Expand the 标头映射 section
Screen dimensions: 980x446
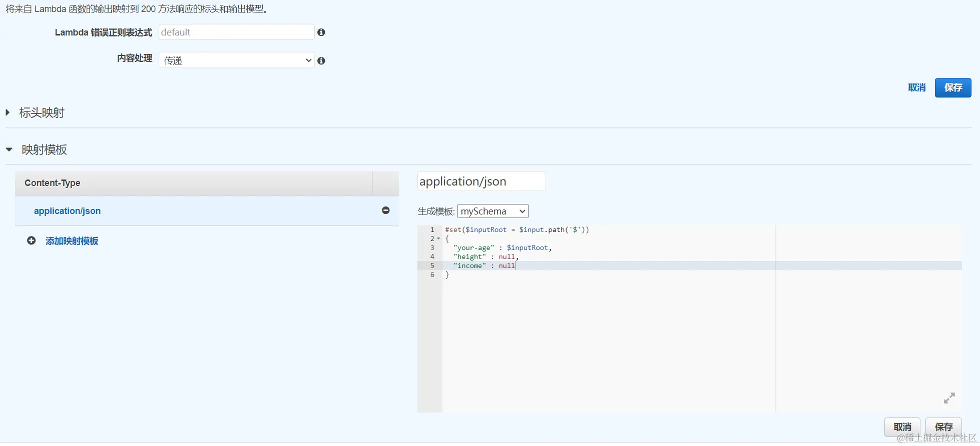(8, 112)
